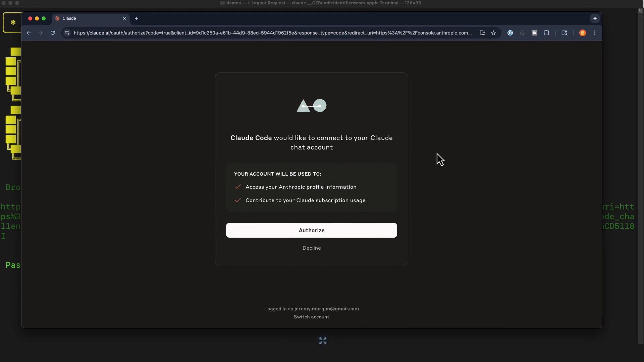Open the Chrome three-dot menu
Screen dimensions: 644x362
595,33
